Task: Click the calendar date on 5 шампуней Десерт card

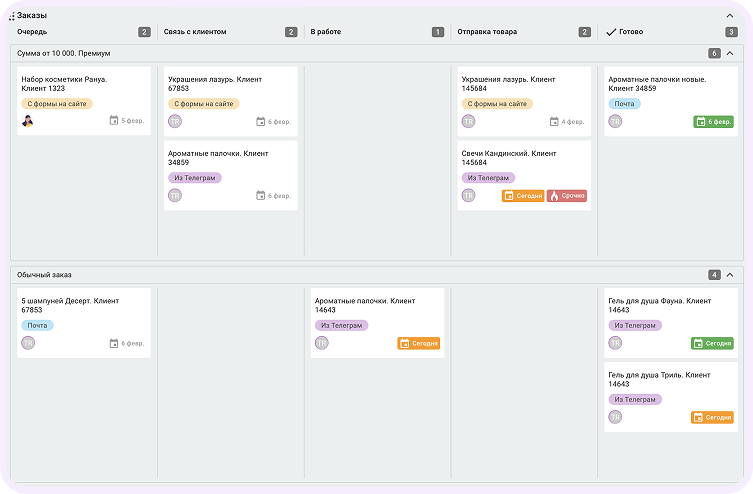Action: coord(126,343)
